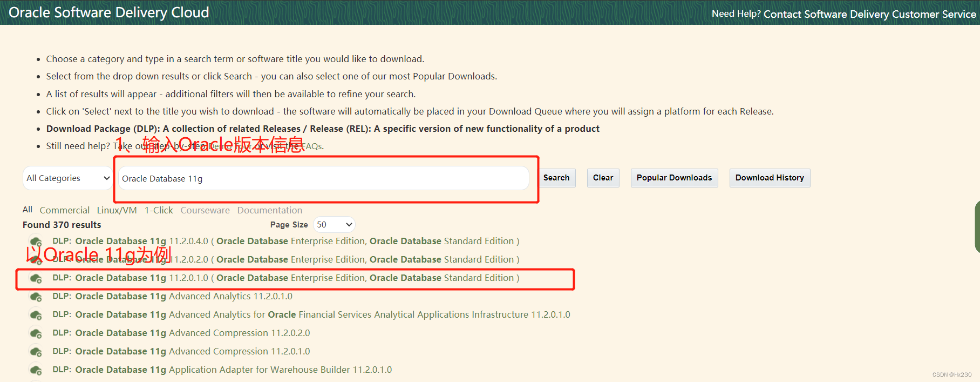Image resolution: width=980 pixels, height=382 pixels.
Task: Click the FAQs link in help bullet
Action: click(x=311, y=146)
